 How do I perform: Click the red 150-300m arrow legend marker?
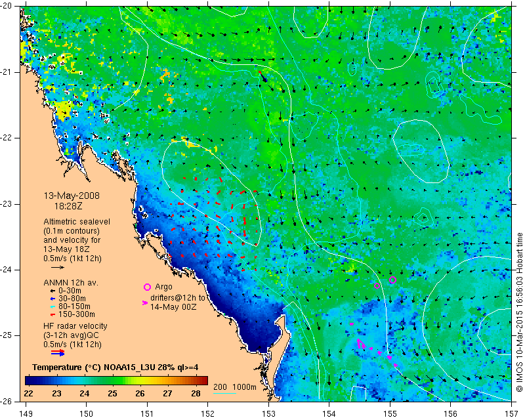click(52, 314)
